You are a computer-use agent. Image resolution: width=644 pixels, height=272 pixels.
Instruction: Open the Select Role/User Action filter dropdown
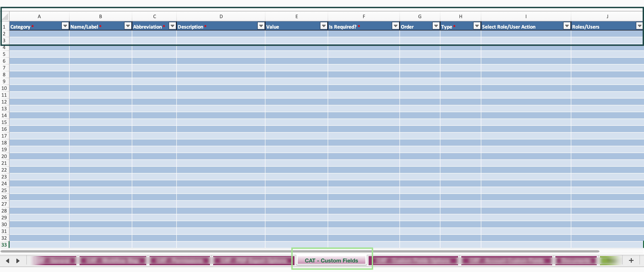pos(567,26)
